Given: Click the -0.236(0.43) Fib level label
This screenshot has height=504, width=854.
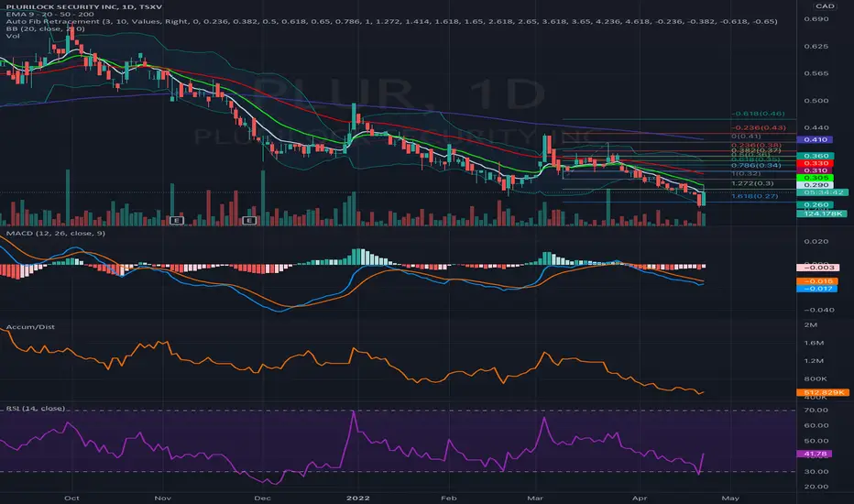Looking at the screenshot, I should pyautogui.click(x=758, y=127).
